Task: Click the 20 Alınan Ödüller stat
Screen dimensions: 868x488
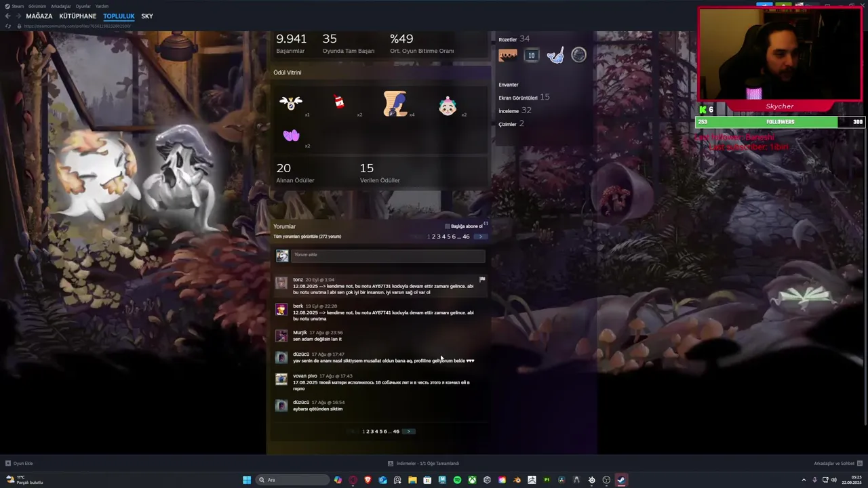Action: point(295,173)
